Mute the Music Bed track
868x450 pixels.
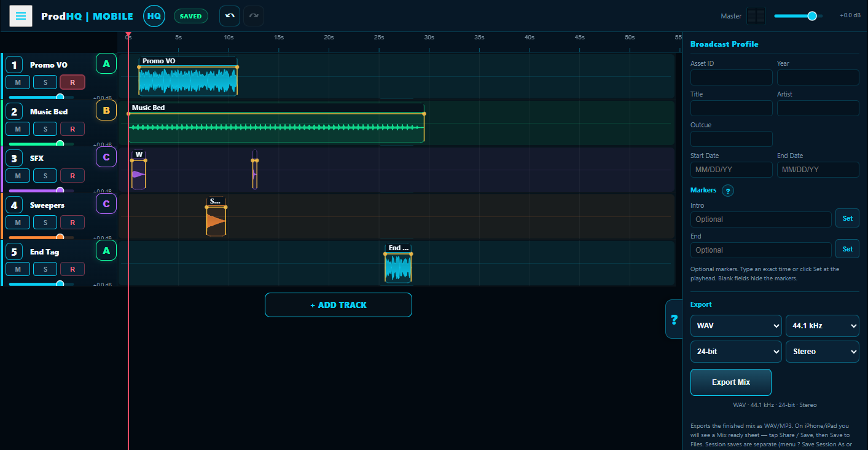pos(18,129)
